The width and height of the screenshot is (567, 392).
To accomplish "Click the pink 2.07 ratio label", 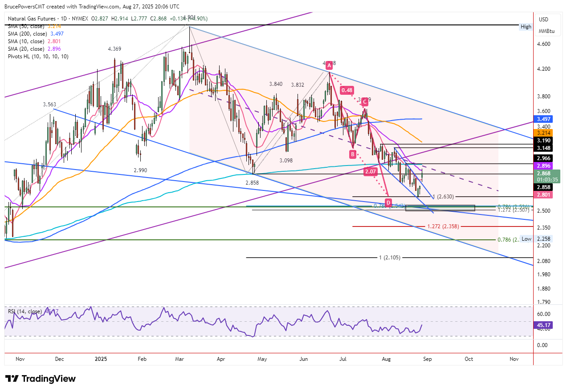I will pos(371,171).
